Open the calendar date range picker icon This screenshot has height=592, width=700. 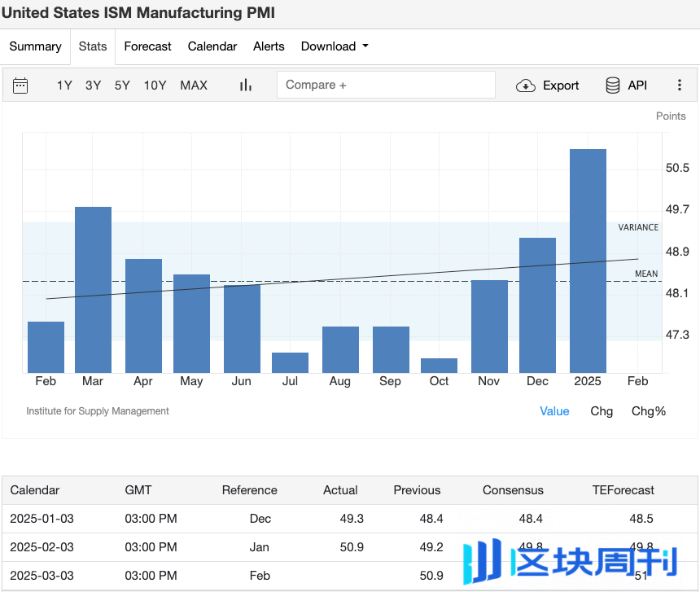click(x=20, y=86)
